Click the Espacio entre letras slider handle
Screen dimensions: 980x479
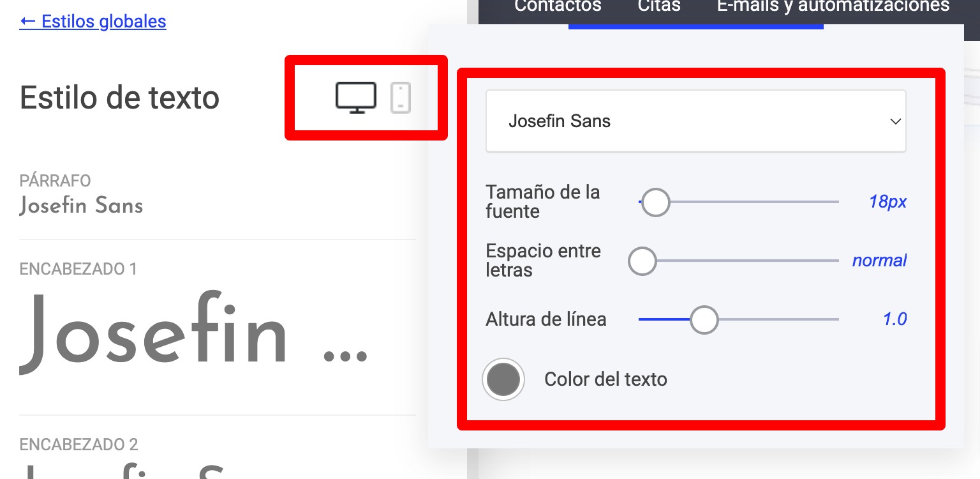(x=642, y=261)
